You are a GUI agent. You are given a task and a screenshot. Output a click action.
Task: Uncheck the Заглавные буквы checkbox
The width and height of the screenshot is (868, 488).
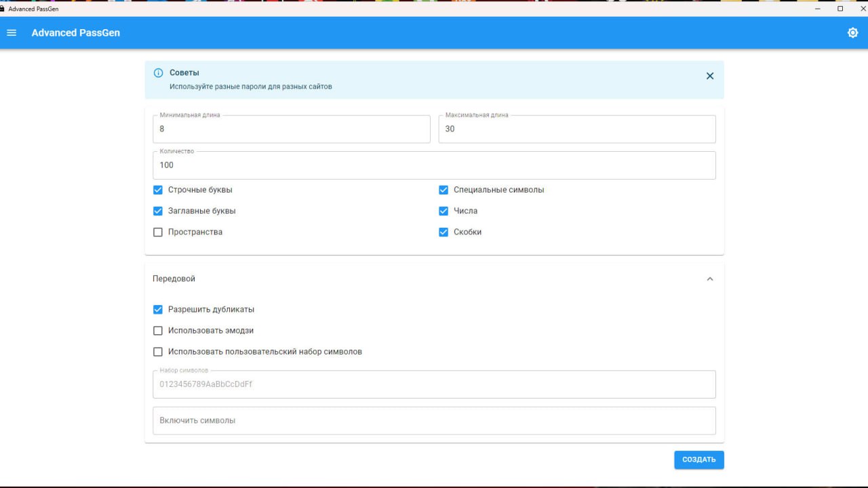(158, 211)
